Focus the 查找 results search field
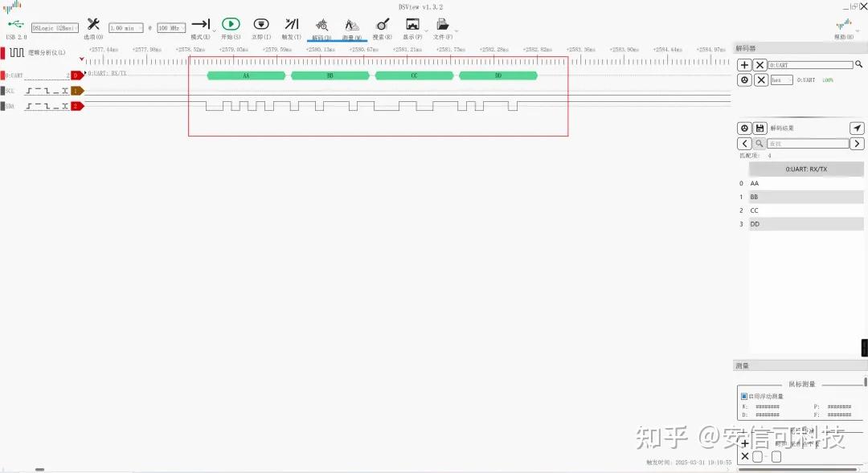 (x=808, y=144)
